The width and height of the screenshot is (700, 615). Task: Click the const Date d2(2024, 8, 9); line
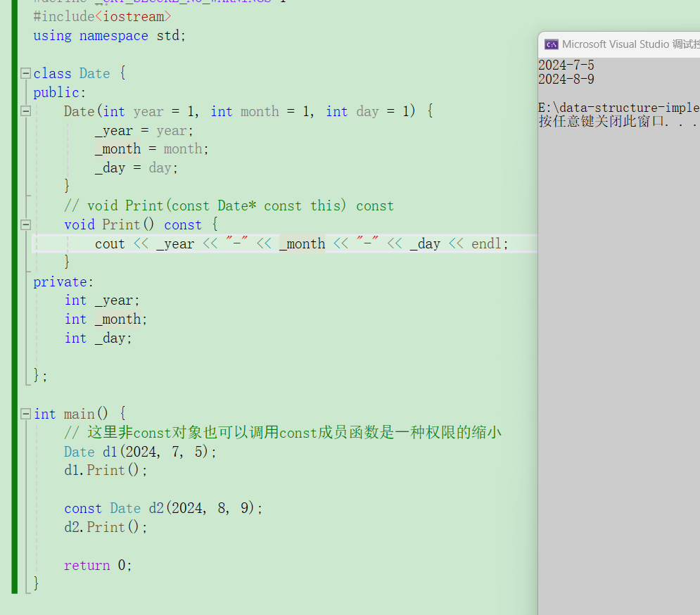coord(163,508)
